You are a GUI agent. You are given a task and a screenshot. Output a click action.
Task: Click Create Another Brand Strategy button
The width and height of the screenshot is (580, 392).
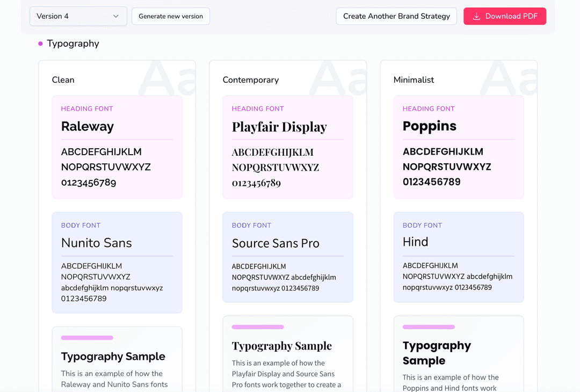tap(396, 16)
